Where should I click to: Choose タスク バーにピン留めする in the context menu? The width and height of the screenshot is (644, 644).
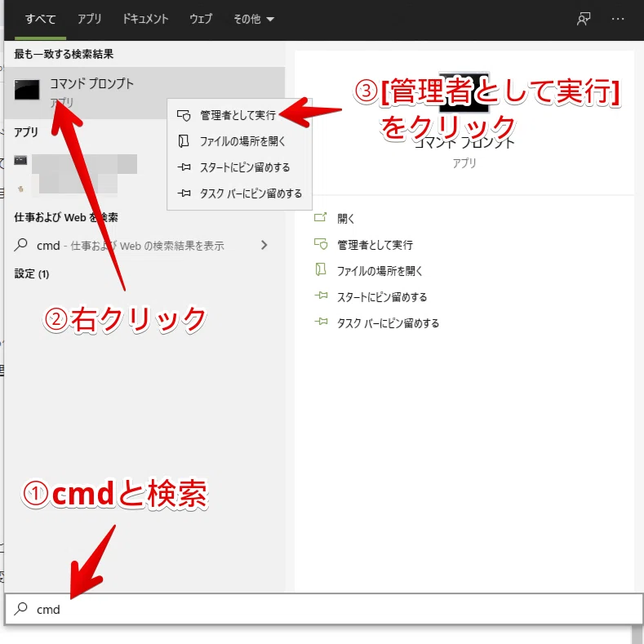click(x=239, y=193)
